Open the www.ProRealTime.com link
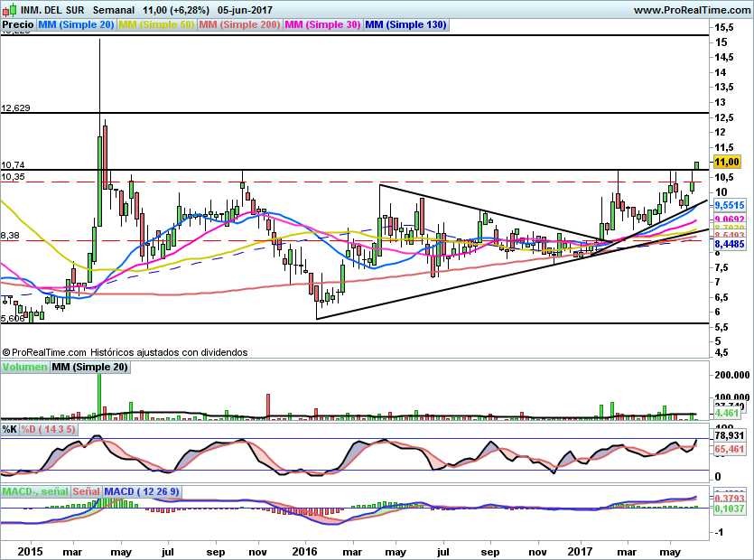The height and width of the screenshot is (560, 754). (x=693, y=9)
